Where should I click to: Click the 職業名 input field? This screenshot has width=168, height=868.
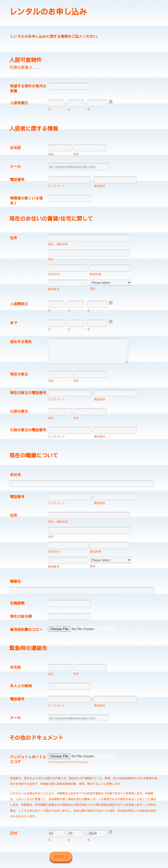point(81,590)
